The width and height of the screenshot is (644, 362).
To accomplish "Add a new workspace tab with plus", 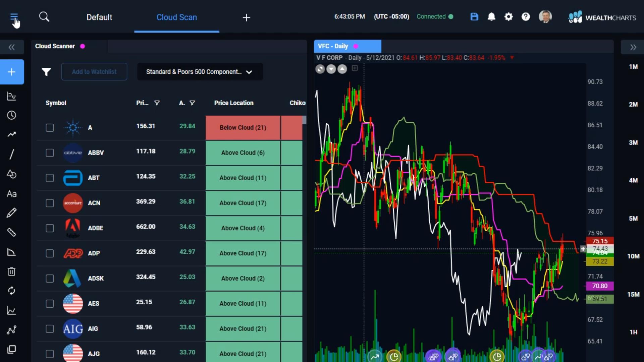I will 247,17.
